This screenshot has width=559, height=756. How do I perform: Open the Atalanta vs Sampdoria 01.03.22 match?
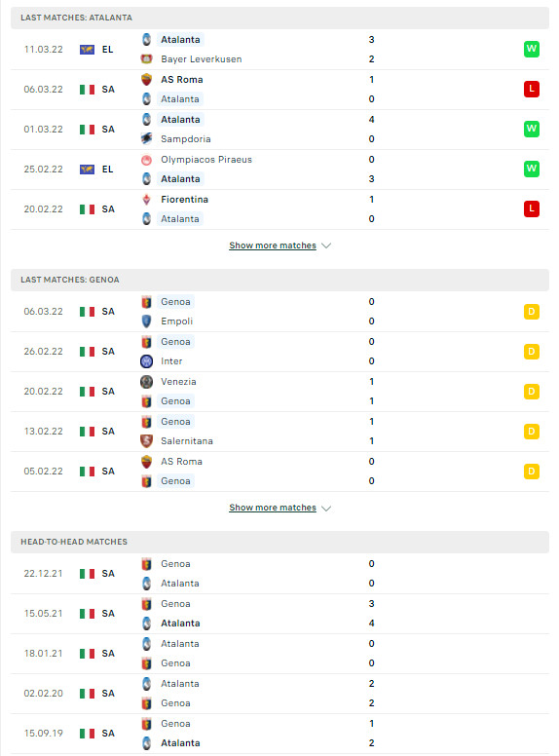coord(279,130)
